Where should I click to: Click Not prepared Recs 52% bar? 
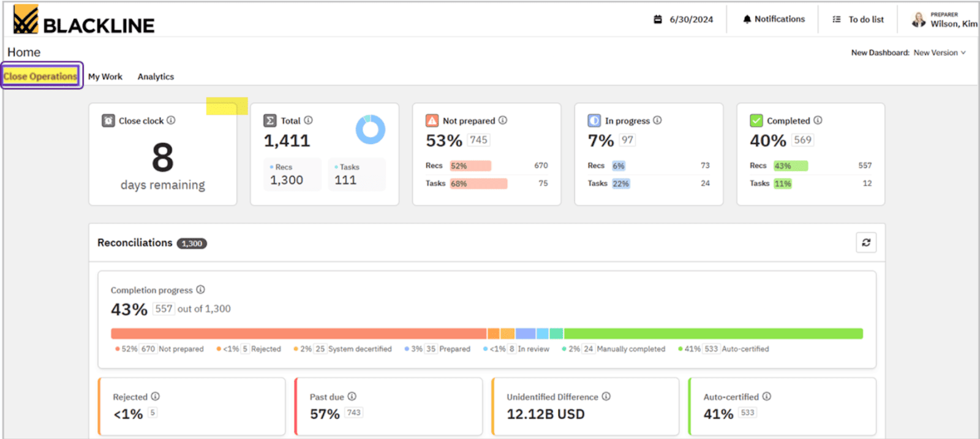[470, 166]
